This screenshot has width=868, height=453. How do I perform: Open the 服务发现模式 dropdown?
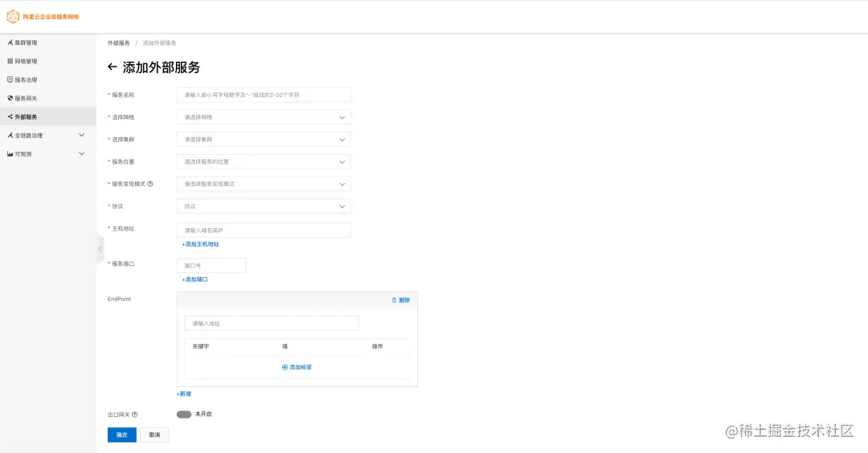(264, 184)
